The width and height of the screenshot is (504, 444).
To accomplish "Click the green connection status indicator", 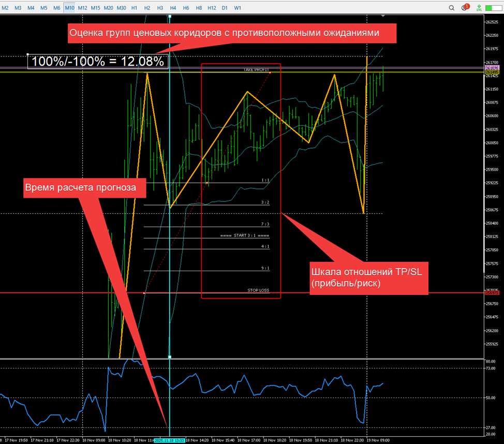I will [x=494, y=8].
